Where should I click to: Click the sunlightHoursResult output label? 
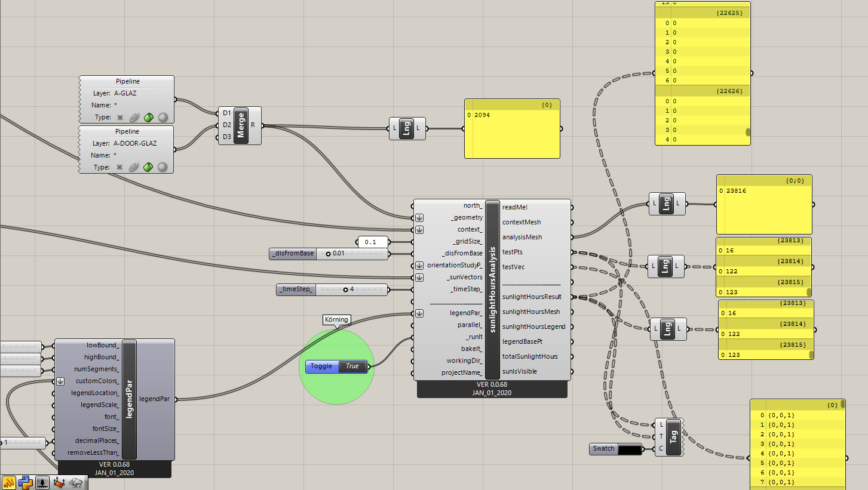click(x=532, y=297)
